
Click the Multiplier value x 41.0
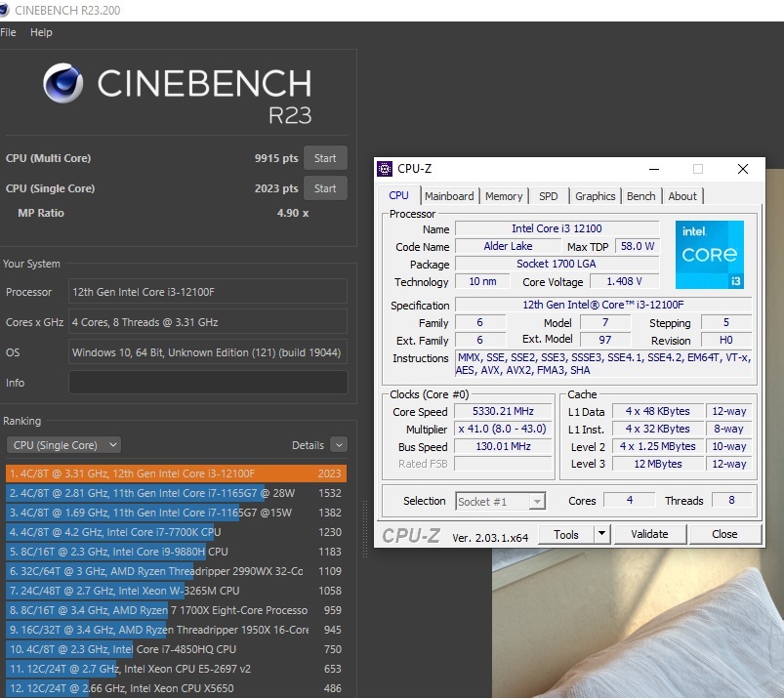point(503,429)
